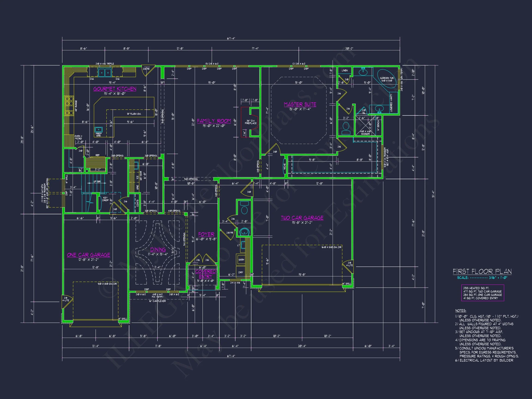The image size is (532, 399).
Task: Click the double kitchen sink symbol
Action: [x=105, y=72]
